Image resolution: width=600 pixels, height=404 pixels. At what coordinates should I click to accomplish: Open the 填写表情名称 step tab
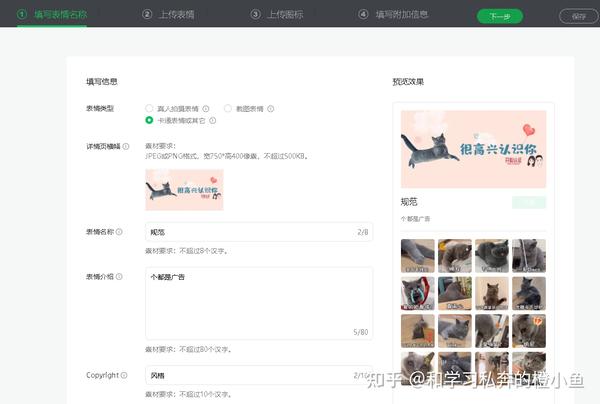[52, 15]
